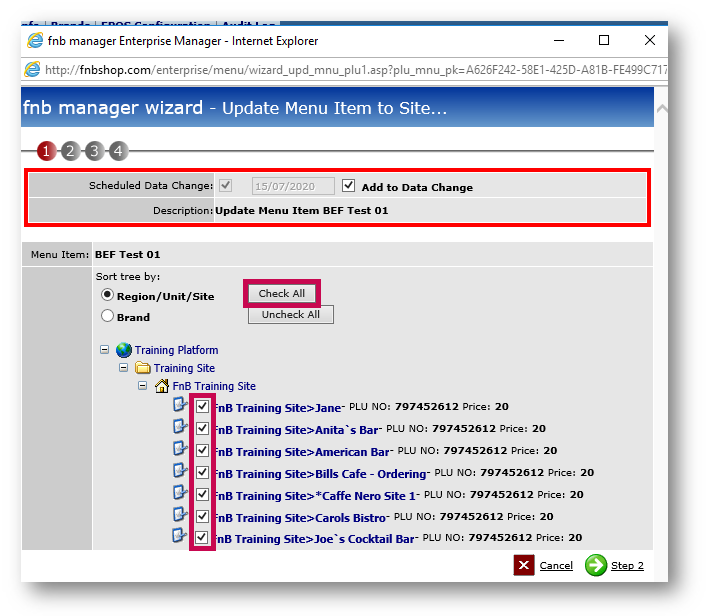Viewport: 710px width, 616px height.
Task: Click the FnB Training Site>Carols Bistro label
Action: point(301,518)
